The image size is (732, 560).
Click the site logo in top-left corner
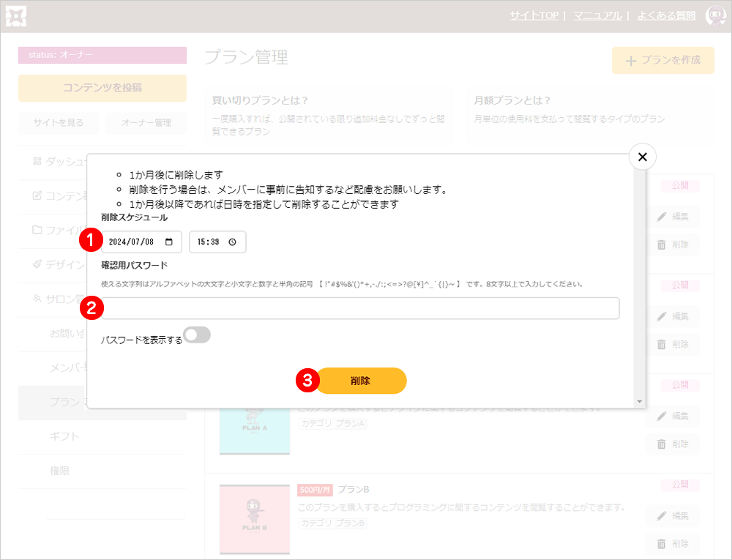(16, 16)
